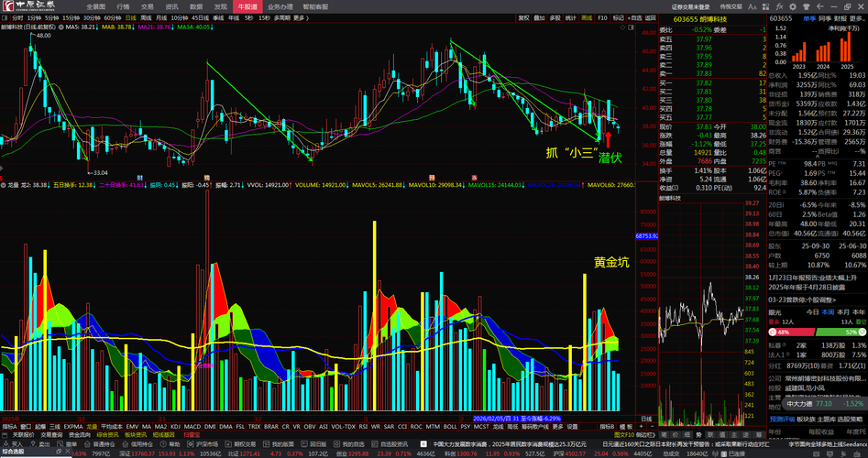Toggle 多股 multi-stock view
868x458 pixels.
(555, 17)
